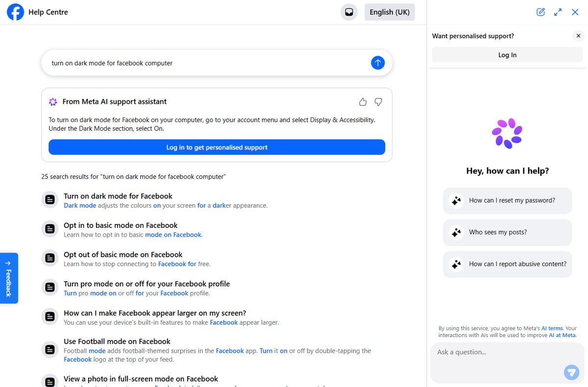The width and height of the screenshot is (588, 387).
Task: Click sparkle icon on reset my password suggestion
Action: click(456, 200)
